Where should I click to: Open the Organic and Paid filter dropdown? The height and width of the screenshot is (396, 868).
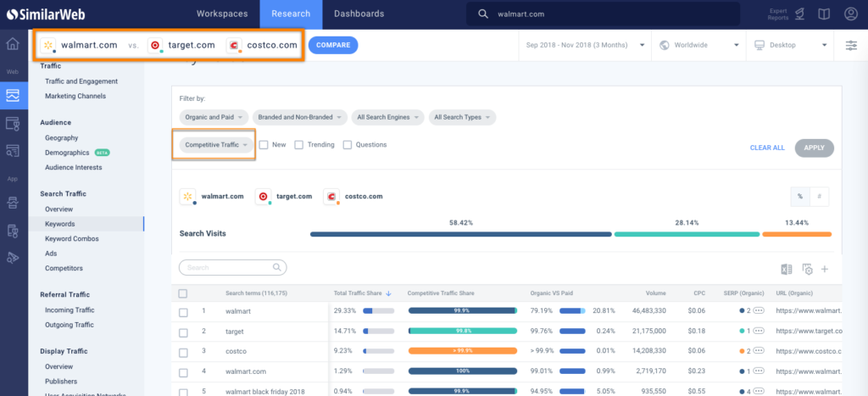pyautogui.click(x=214, y=117)
